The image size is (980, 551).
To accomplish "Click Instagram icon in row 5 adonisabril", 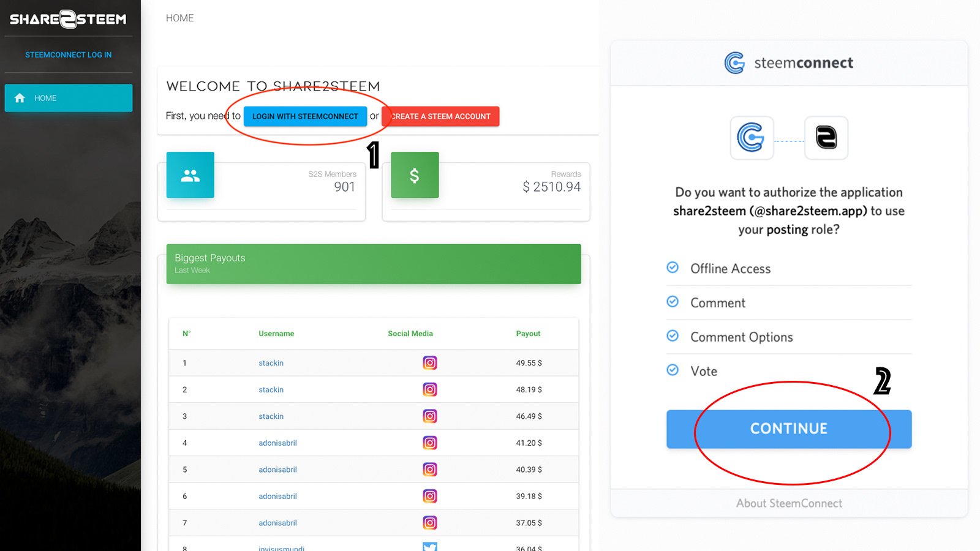I will pyautogui.click(x=430, y=470).
